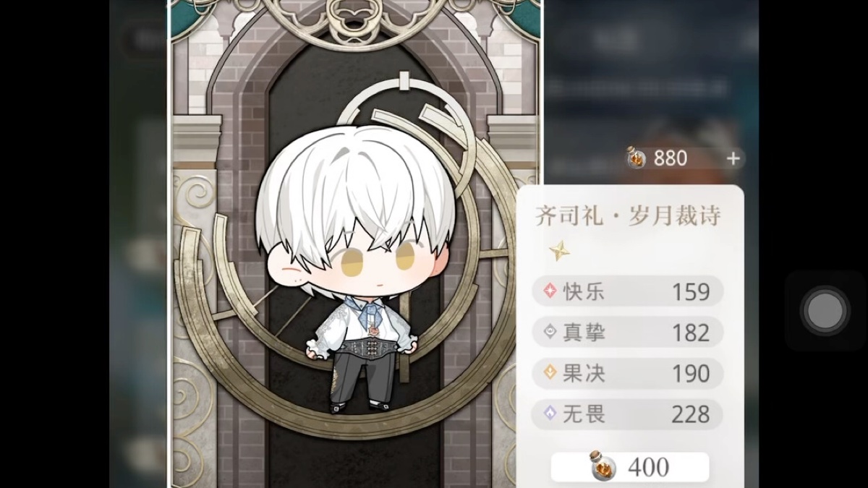Open the floating AssistiveTouch circle button

click(x=825, y=311)
